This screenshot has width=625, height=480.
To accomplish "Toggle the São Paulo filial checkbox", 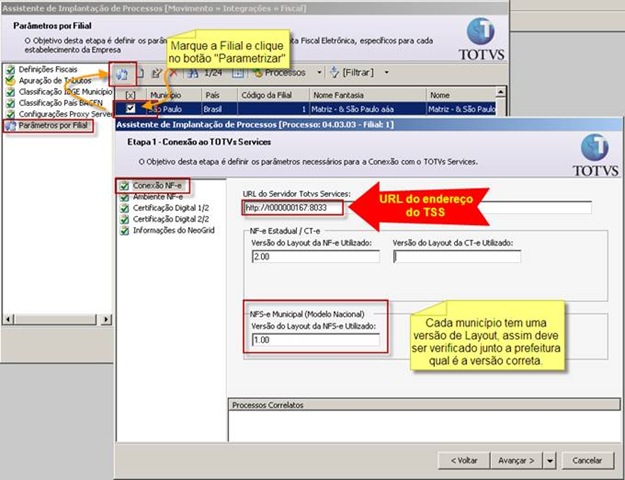I will (130, 108).
